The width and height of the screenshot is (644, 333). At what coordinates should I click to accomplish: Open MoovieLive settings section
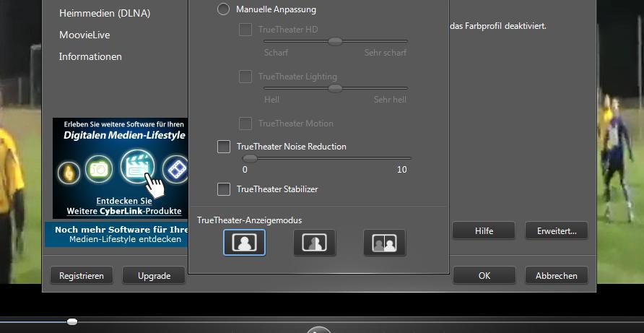coord(84,35)
